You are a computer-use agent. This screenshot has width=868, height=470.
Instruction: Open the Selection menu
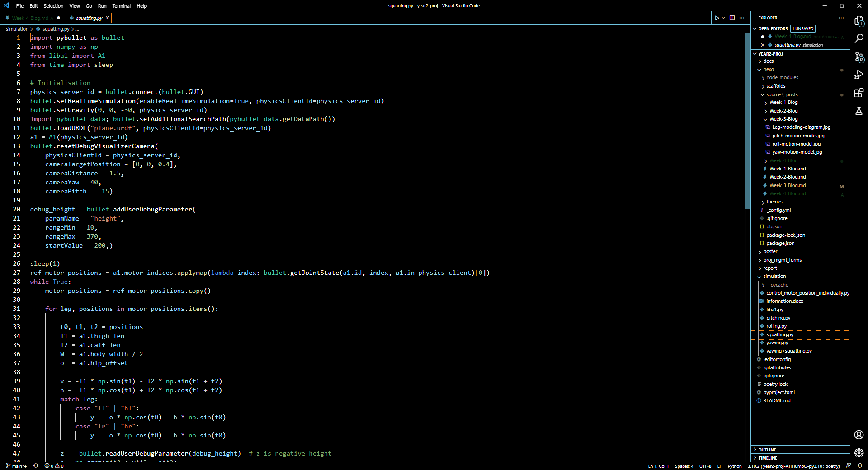53,6
